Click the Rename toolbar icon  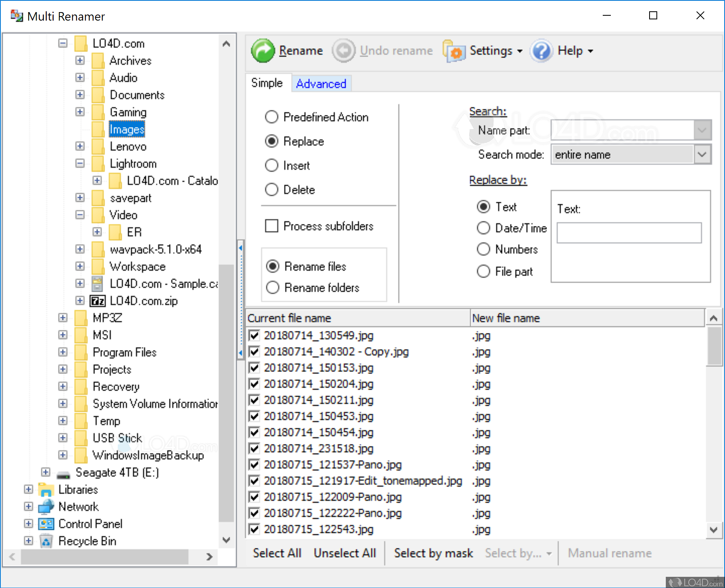263,50
